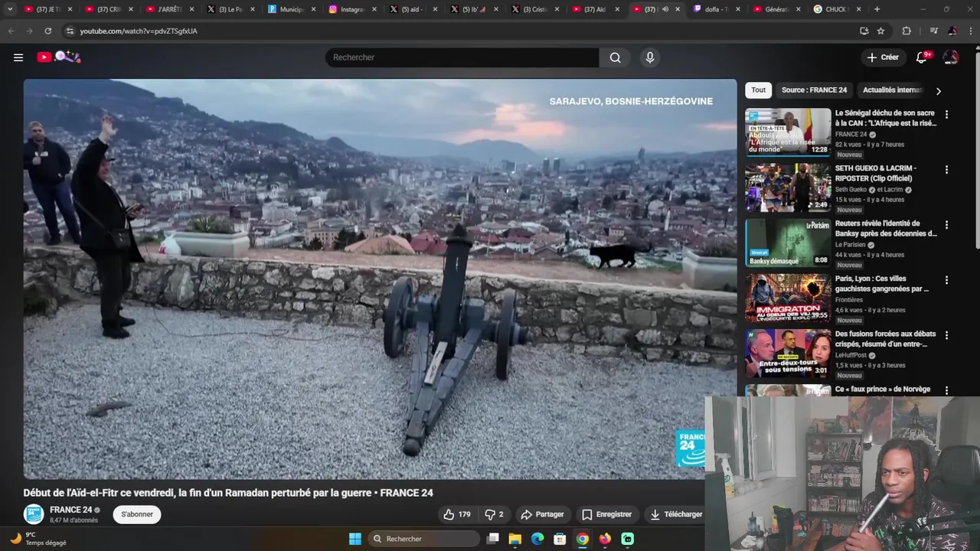Image resolution: width=980 pixels, height=551 pixels.
Task: Click the YouTube Rechercher search field
Action: 462,57
